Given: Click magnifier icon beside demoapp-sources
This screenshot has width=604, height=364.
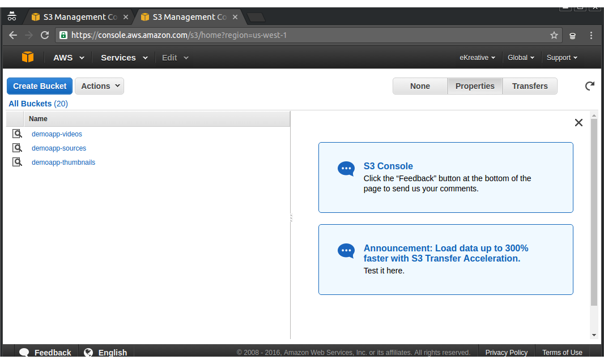Looking at the screenshot, I should [18, 148].
